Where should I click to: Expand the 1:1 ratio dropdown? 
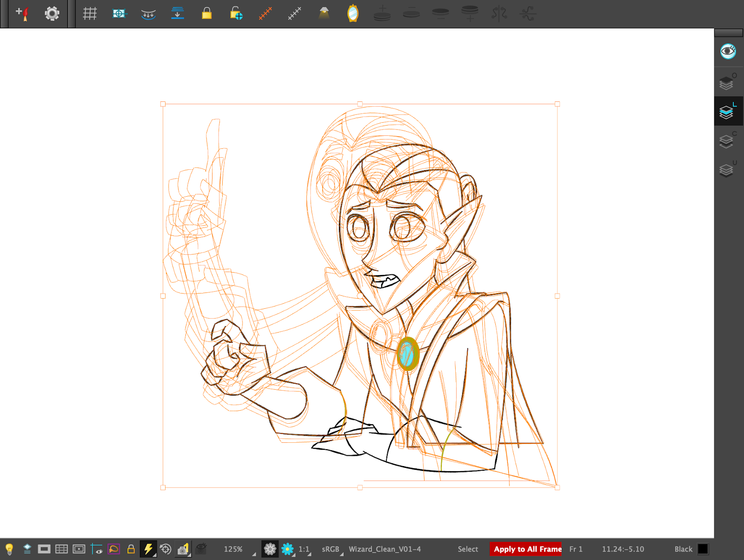click(x=305, y=549)
